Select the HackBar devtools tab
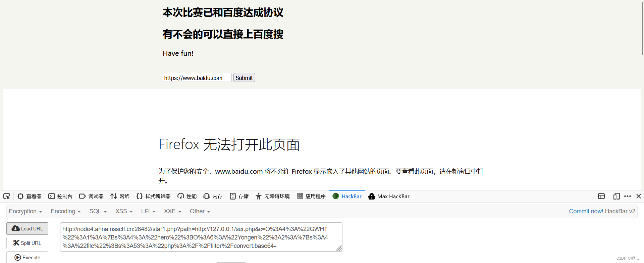Viewport: 644px width, 263px height. (x=347, y=196)
